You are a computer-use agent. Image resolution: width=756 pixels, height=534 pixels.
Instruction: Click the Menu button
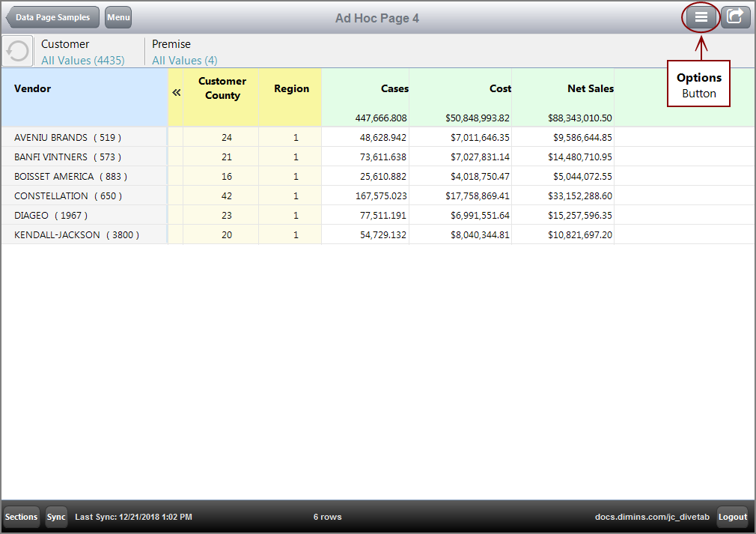pyautogui.click(x=118, y=17)
